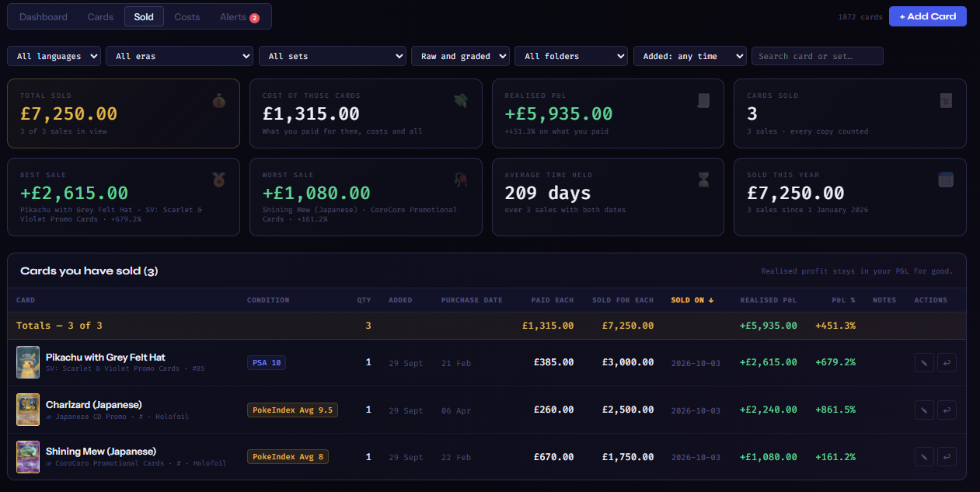Viewport: 980px width, 492px height.
Task: Select the Sold tab
Action: click(x=144, y=16)
